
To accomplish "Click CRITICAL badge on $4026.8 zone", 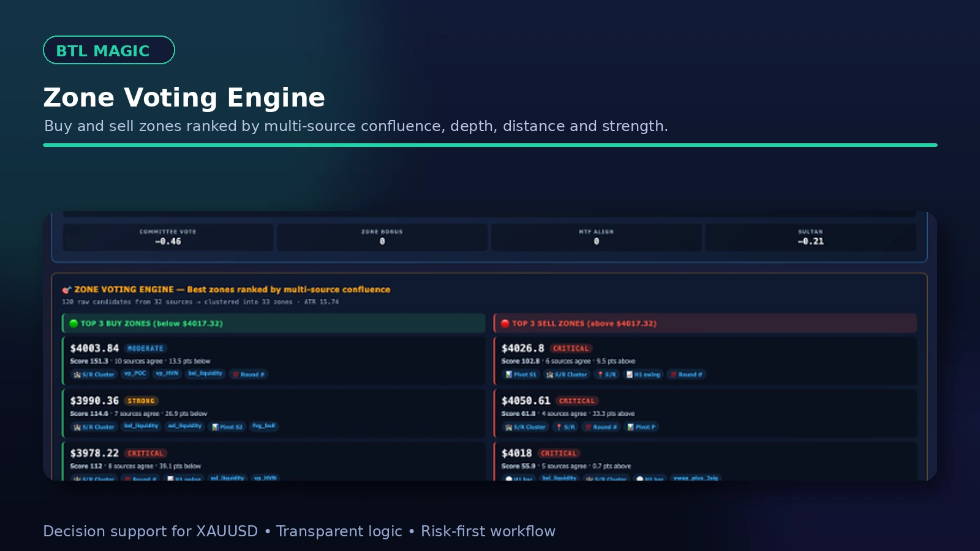I will point(571,348).
